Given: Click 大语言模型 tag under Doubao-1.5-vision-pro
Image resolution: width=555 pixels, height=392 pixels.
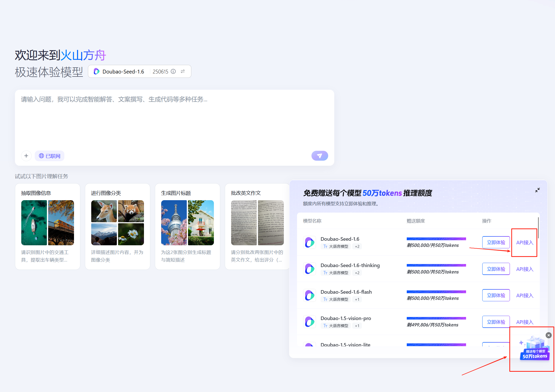Looking at the screenshot, I should pos(336,326).
